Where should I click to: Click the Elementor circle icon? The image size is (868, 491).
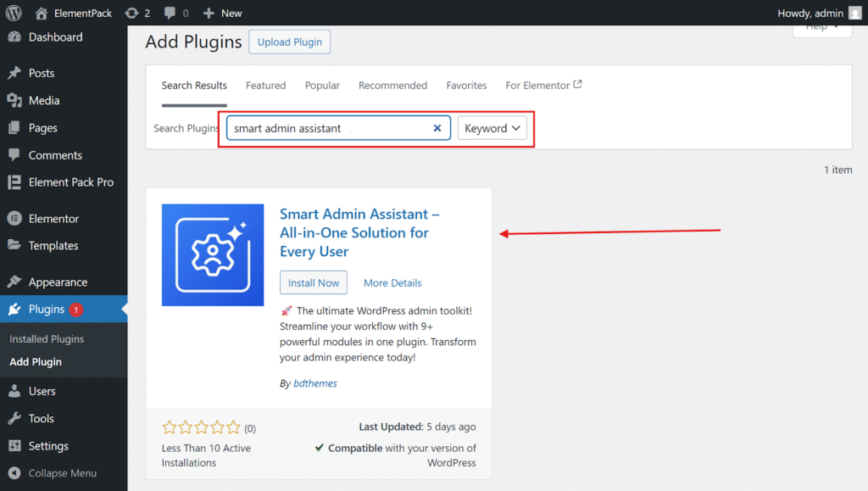click(14, 219)
